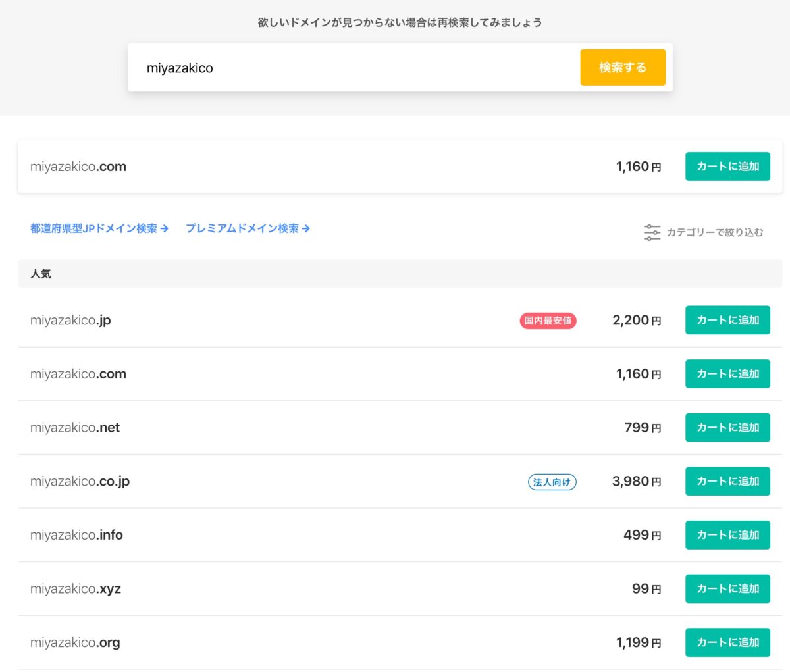Image resolution: width=790 pixels, height=672 pixels.
Task: Add miyazakico.com top result to cart
Action: [x=727, y=167]
